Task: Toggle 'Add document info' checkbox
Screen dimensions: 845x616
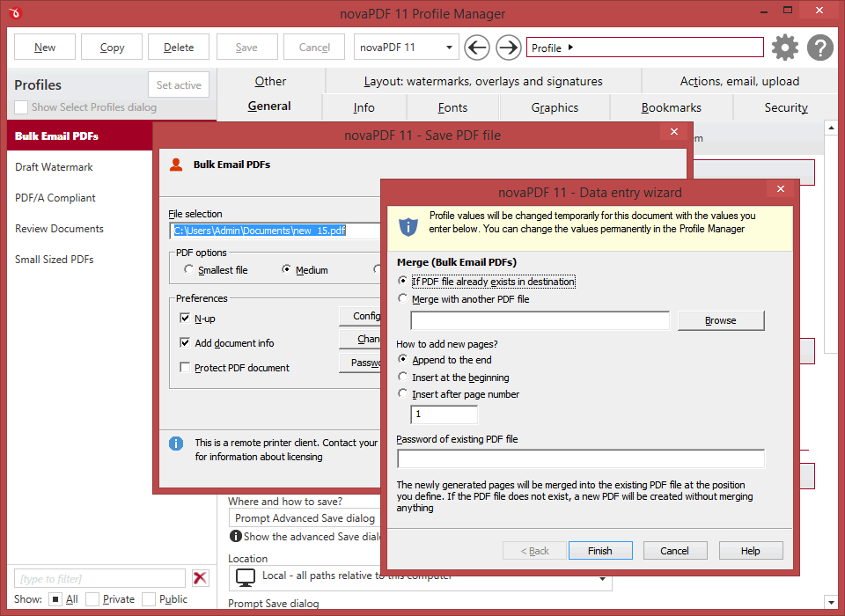Action: tap(185, 342)
